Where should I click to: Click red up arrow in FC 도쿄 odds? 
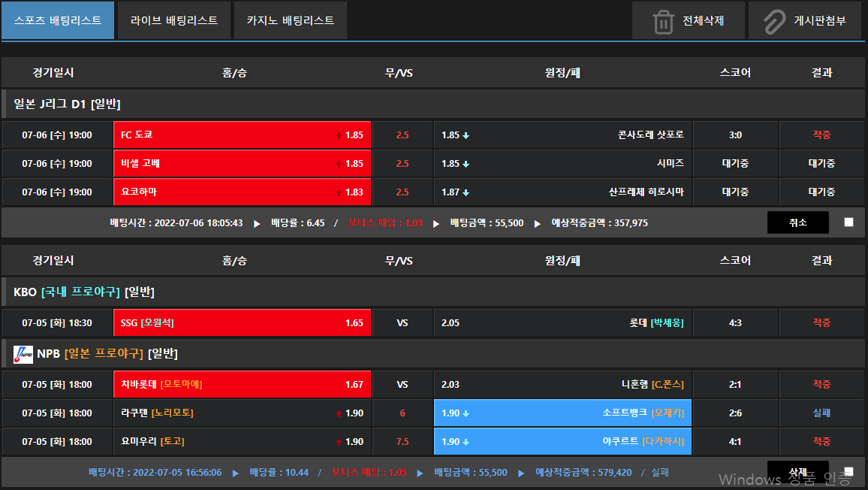[339, 136]
